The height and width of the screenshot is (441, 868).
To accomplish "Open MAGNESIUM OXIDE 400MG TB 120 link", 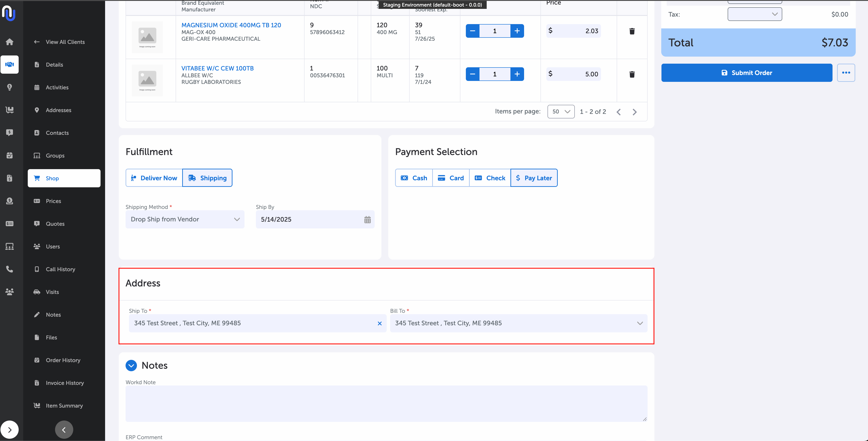I will [231, 25].
